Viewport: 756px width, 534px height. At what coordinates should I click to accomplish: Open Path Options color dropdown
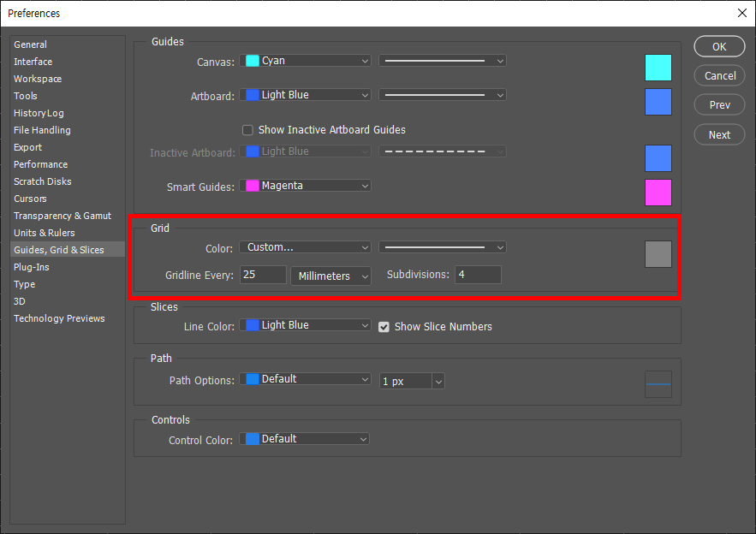305,379
